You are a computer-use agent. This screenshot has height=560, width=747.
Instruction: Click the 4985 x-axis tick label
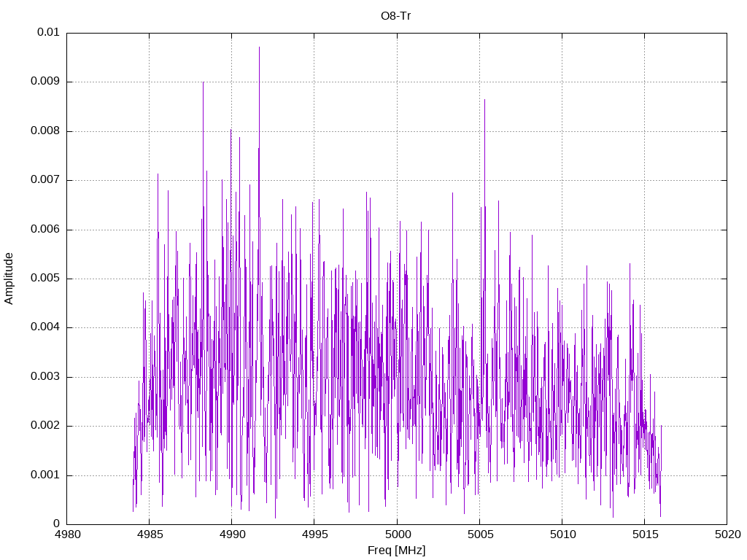click(x=150, y=534)
